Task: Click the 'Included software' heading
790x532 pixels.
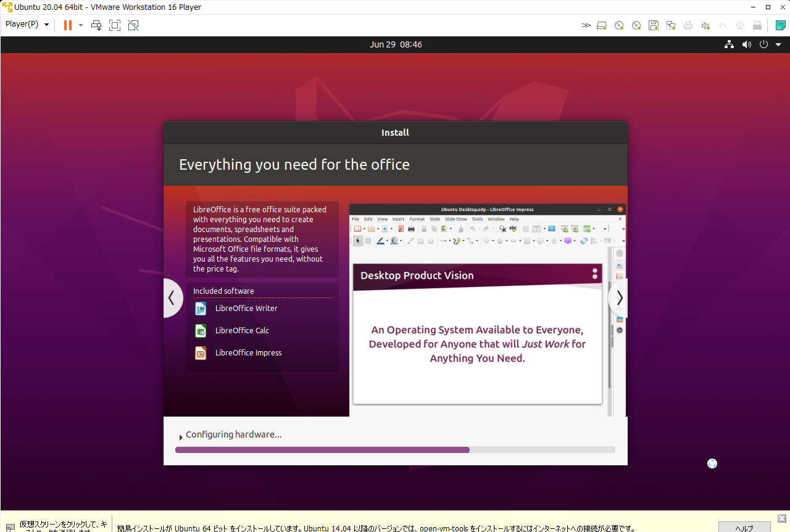Action: 223,291
